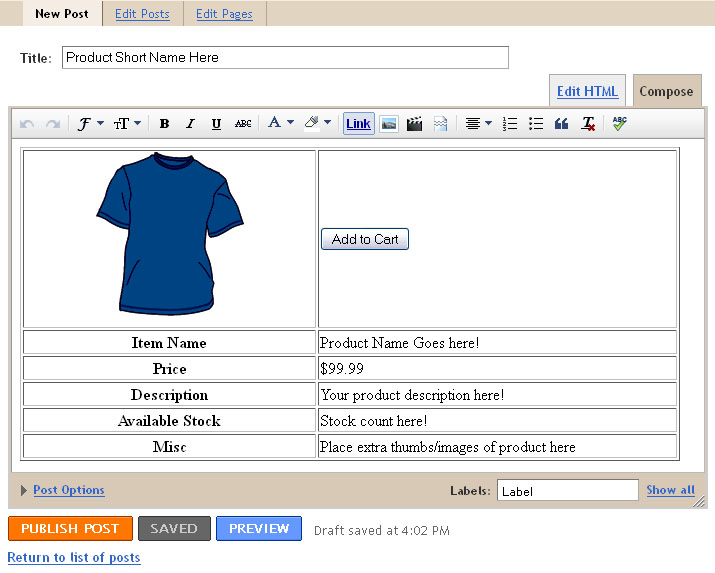Open the Post Options link
This screenshot has width=715, height=573.
tap(69, 490)
